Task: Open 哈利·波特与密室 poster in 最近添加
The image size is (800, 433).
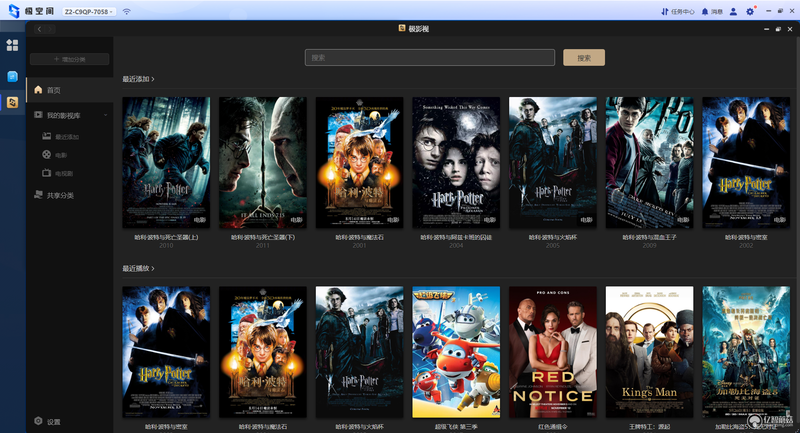Action: tap(746, 163)
